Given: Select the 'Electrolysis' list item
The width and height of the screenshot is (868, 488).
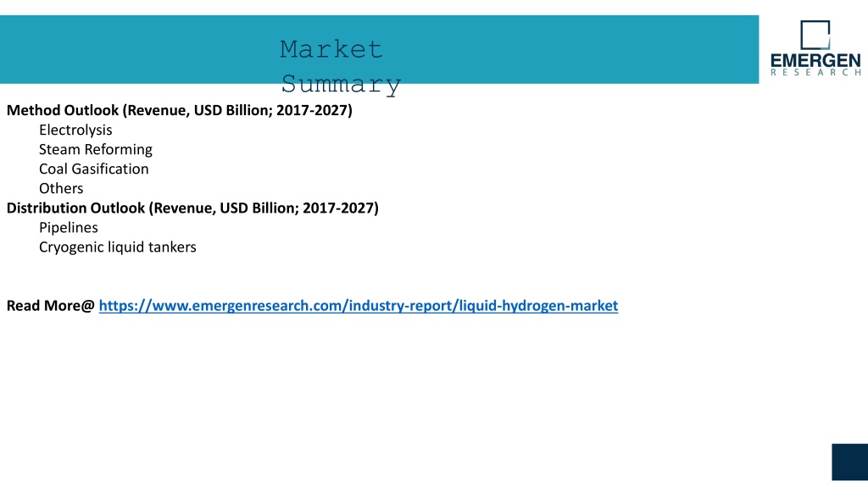Looking at the screenshot, I should pyautogui.click(x=75, y=130).
